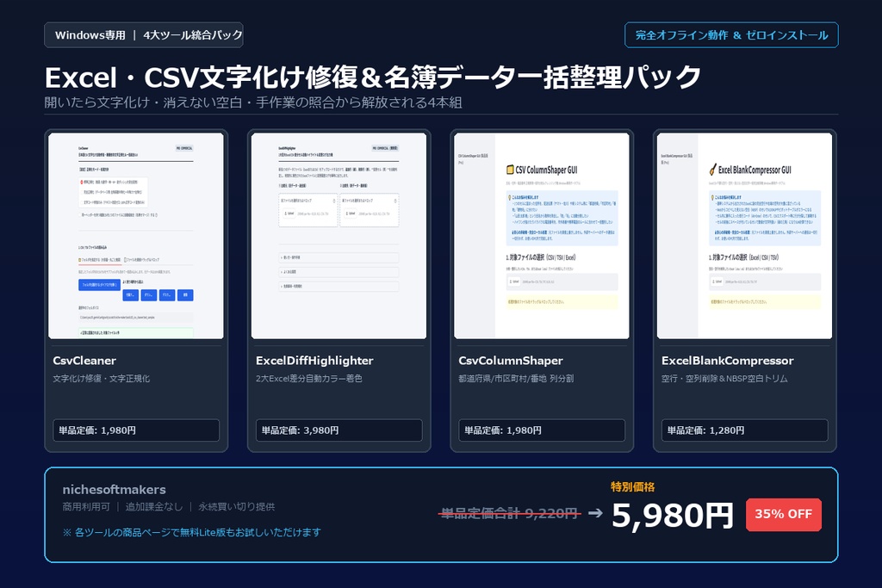This screenshot has height=588, width=882.
Task: Click the Windows専用 4大ツール統合パック badge
Action: point(144,34)
